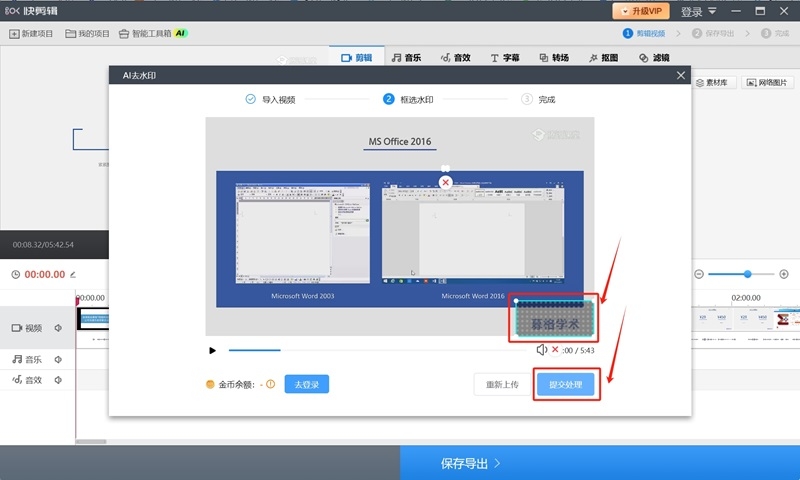Select the first video clip thumbnail on timeline
Screen dimensions: 800x480
(92, 319)
